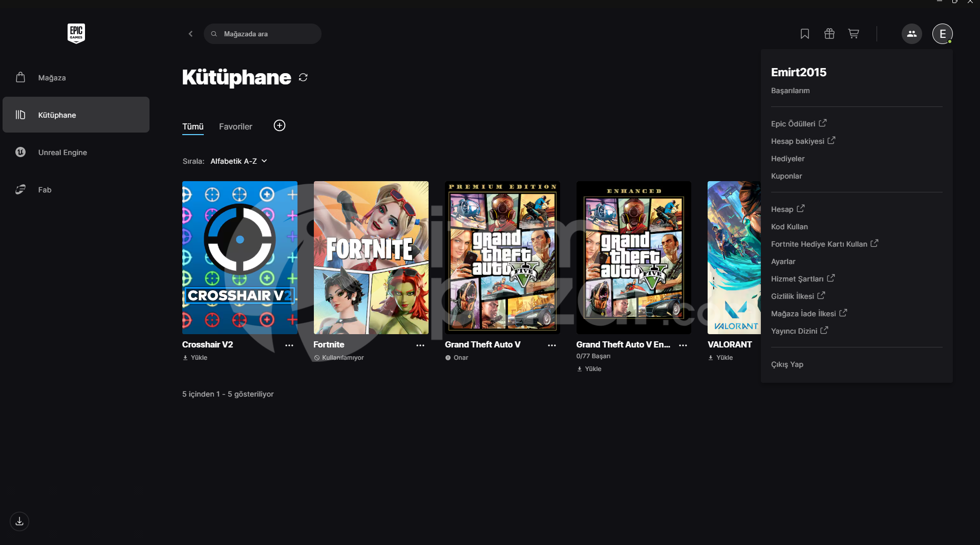The image size is (980, 545).
Task: Open options for Grand Theft Auto V
Action: point(552,345)
